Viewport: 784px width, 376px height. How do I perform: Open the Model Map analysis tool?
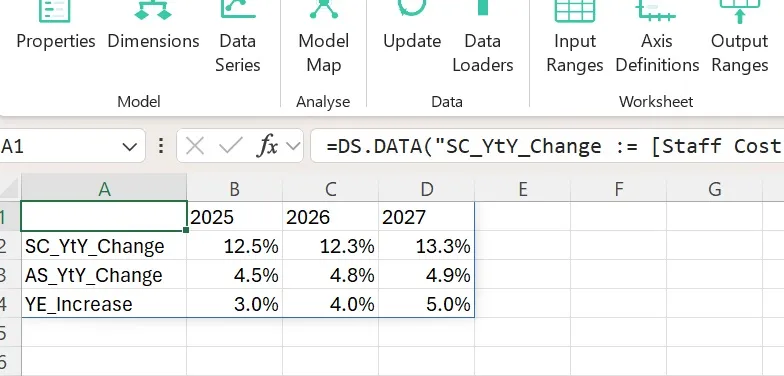point(324,38)
